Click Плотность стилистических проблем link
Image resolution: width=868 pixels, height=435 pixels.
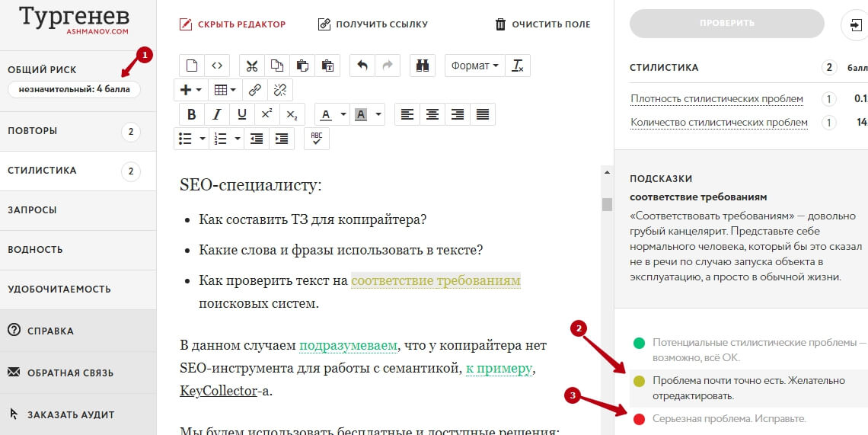coord(717,99)
